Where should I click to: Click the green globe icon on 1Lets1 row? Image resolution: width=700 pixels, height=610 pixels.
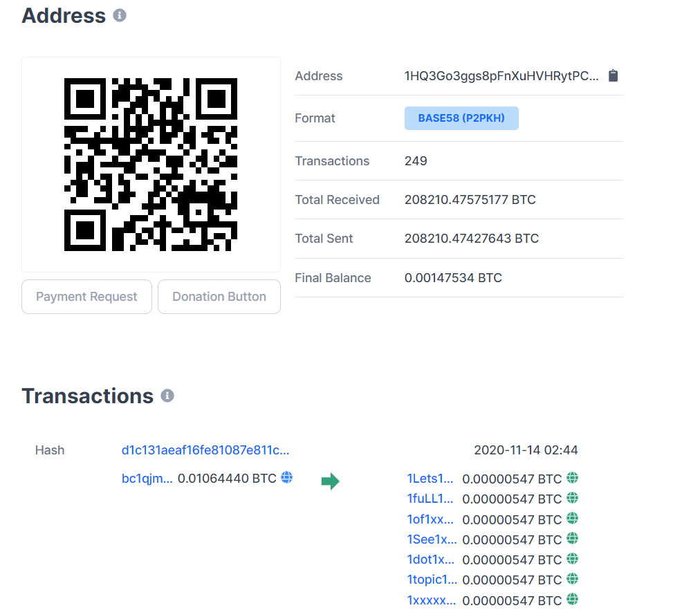pyautogui.click(x=572, y=479)
